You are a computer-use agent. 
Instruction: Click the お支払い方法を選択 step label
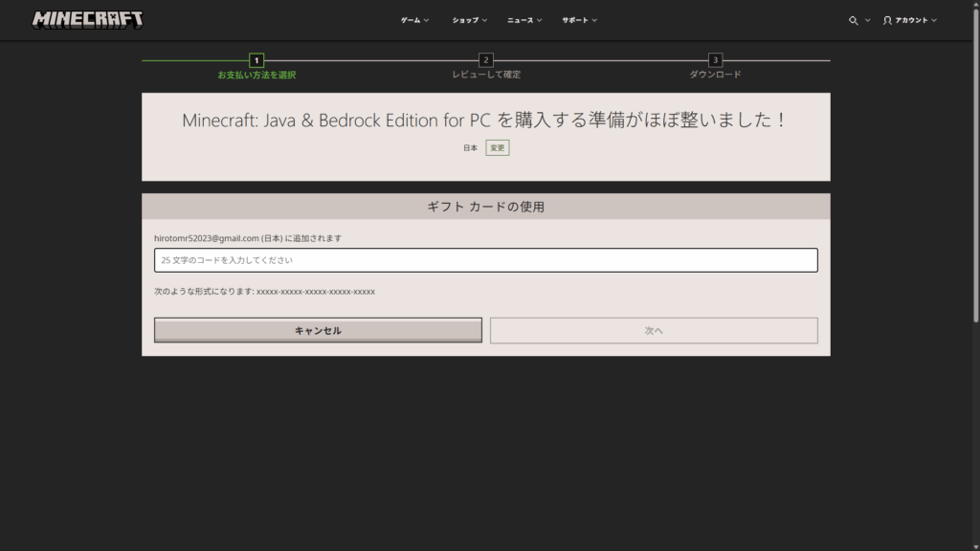[256, 75]
